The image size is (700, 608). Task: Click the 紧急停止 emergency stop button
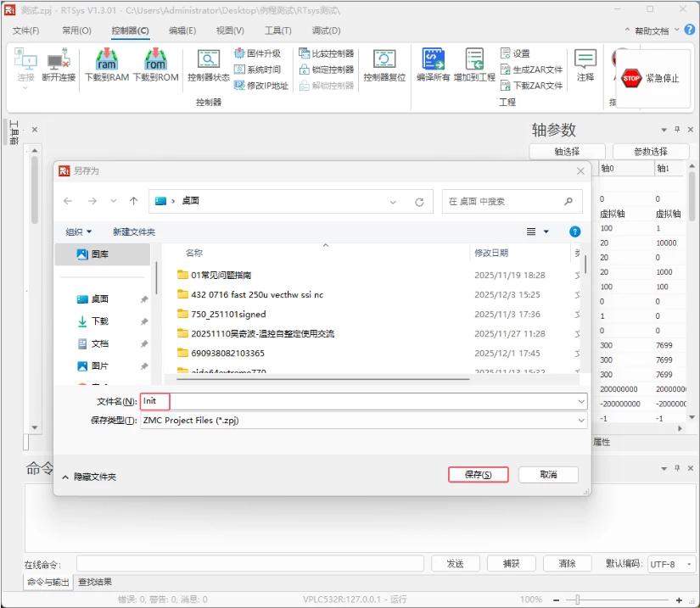(x=651, y=79)
